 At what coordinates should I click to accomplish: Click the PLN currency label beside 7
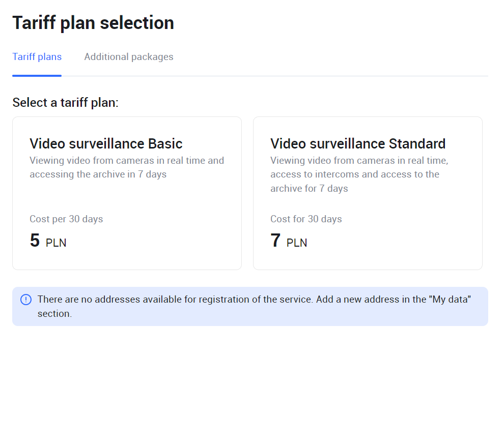tap(297, 243)
